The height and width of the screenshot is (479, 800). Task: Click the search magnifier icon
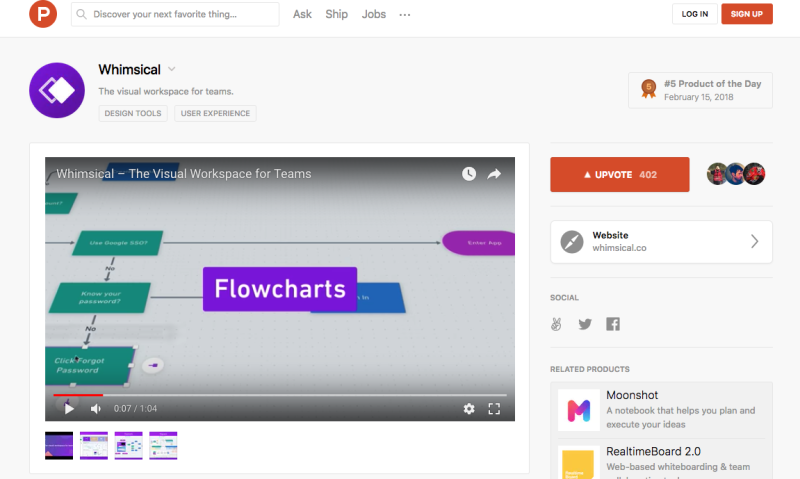(81, 14)
